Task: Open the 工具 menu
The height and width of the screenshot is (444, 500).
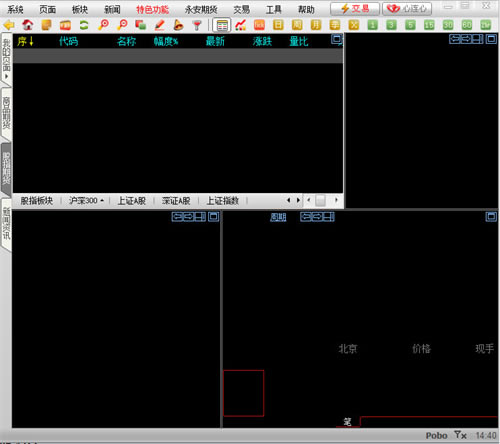Action: pyautogui.click(x=274, y=9)
